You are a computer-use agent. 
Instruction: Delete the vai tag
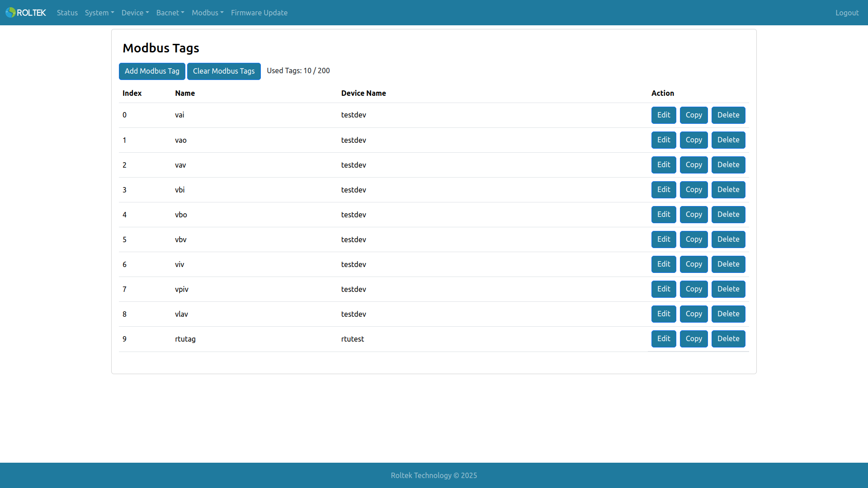tap(728, 115)
